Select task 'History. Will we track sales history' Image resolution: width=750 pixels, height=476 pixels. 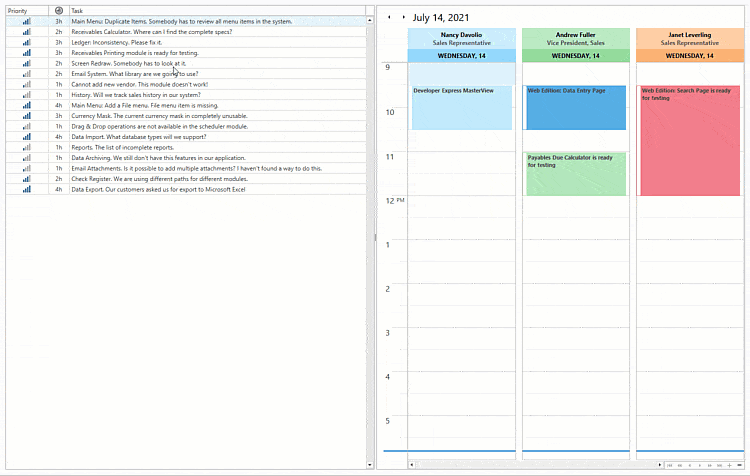[136, 95]
